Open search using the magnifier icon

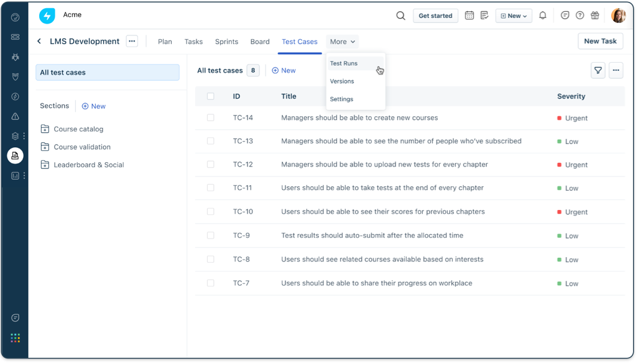[400, 15]
